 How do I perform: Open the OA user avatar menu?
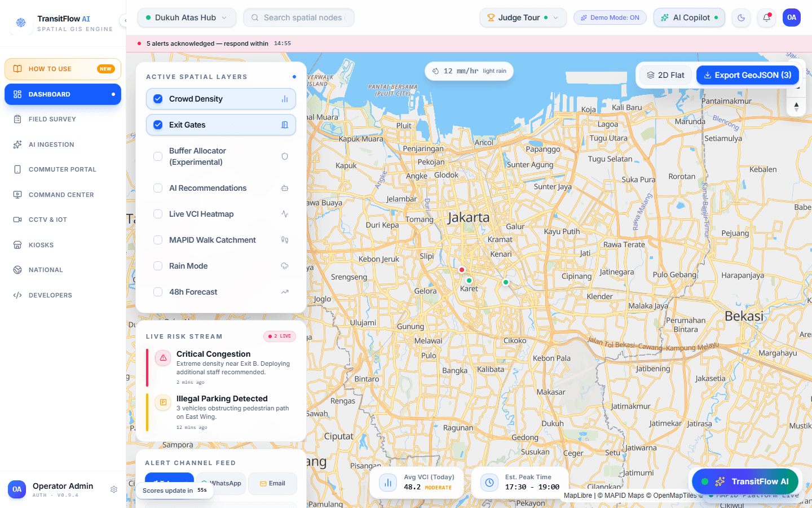(792, 17)
